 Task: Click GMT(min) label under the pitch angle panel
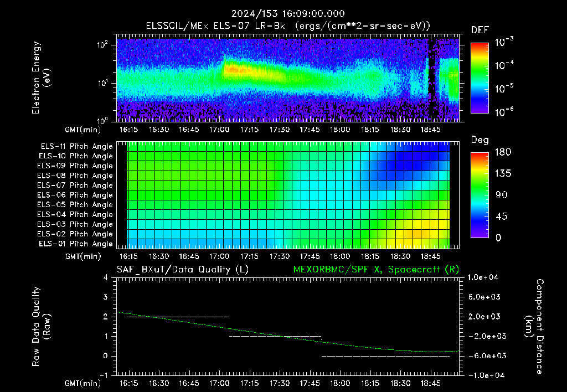click(83, 257)
